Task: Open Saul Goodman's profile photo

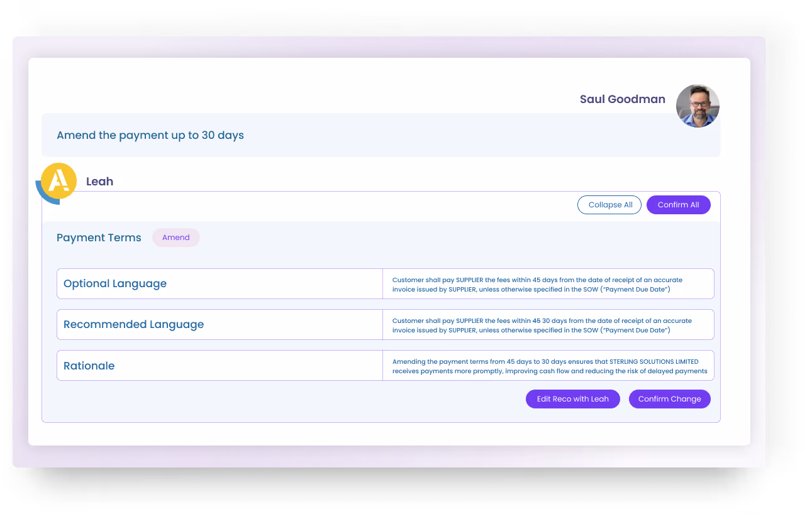Action: tap(698, 106)
